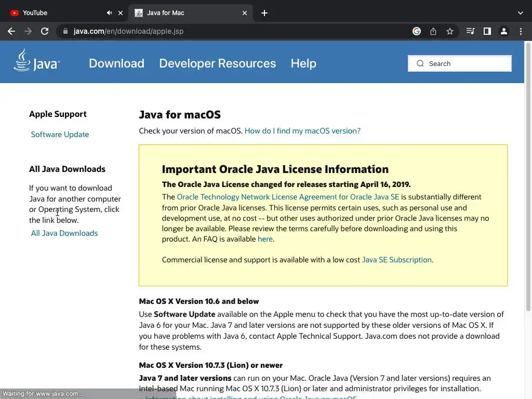Click the Java logo
Screen dimensions: 532x399
[37, 60]
